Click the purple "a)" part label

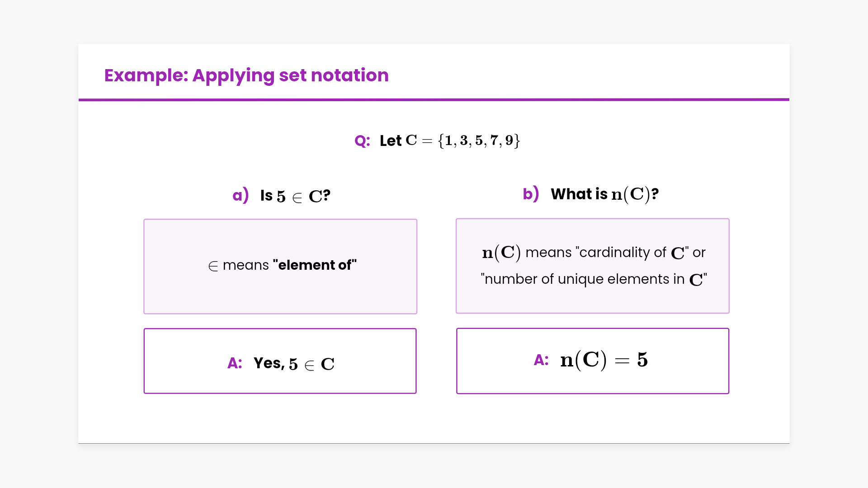pos(241,195)
